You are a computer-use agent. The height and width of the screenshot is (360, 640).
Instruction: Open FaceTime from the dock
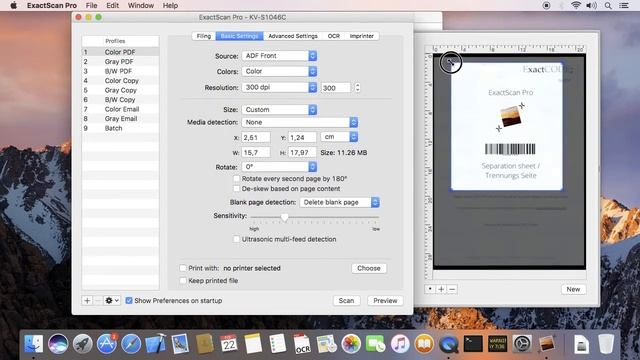coord(376,344)
